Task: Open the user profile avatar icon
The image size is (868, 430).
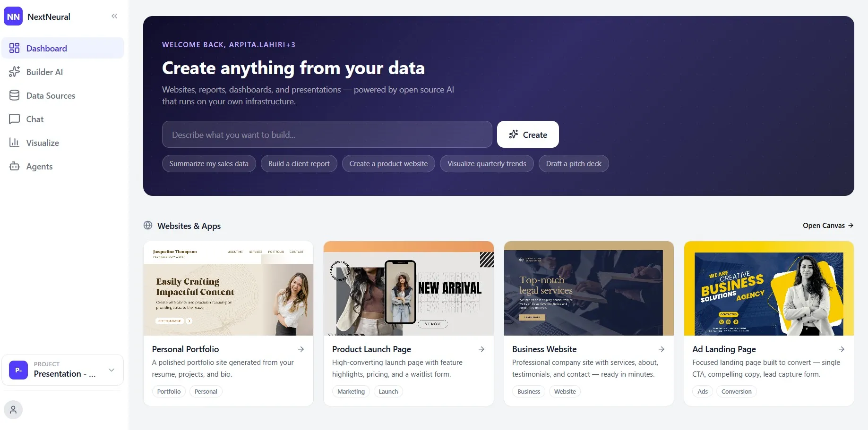Action: (13, 410)
